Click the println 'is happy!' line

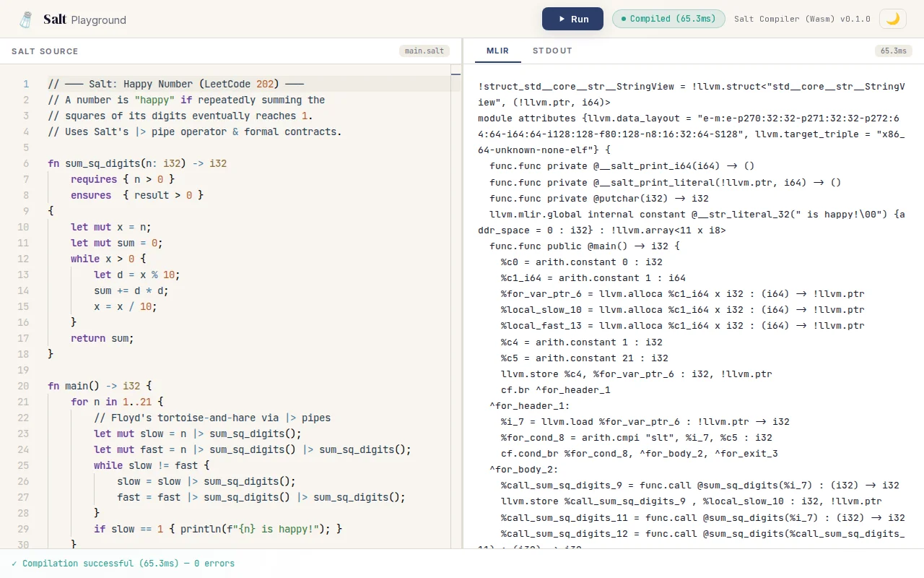[218, 529]
